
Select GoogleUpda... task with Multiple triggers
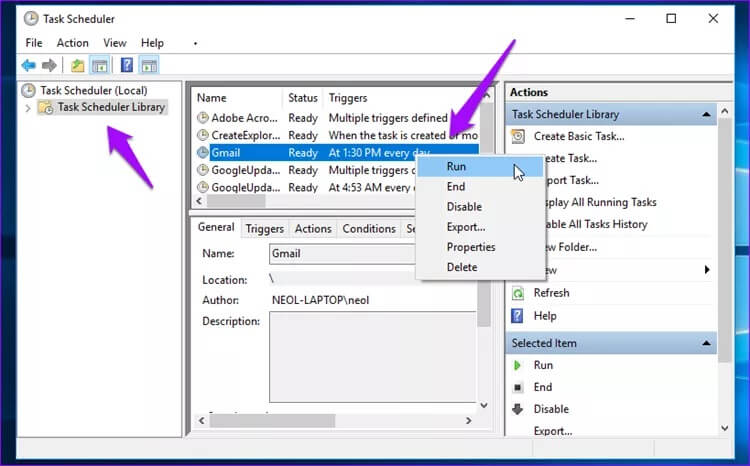click(305, 170)
